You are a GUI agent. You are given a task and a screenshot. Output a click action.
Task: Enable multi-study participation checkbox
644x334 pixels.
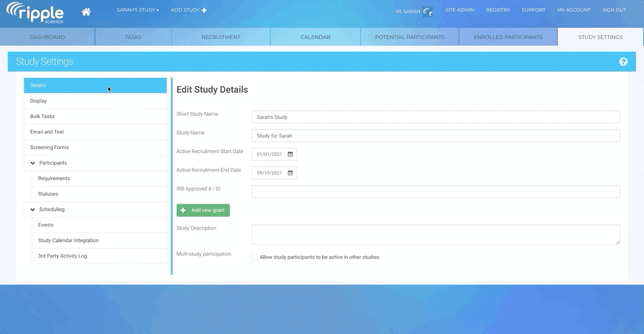pyautogui.click(x=255, y=257)
